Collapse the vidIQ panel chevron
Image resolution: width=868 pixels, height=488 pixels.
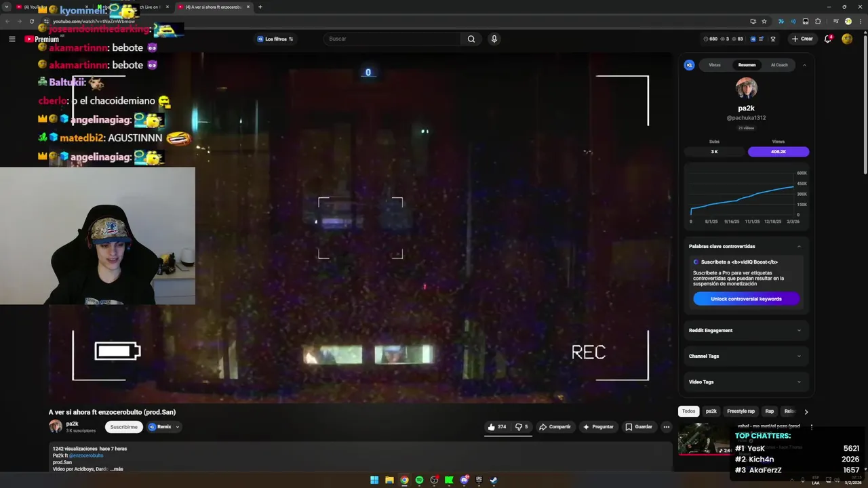pyautogui.click(x=804, y=65)
